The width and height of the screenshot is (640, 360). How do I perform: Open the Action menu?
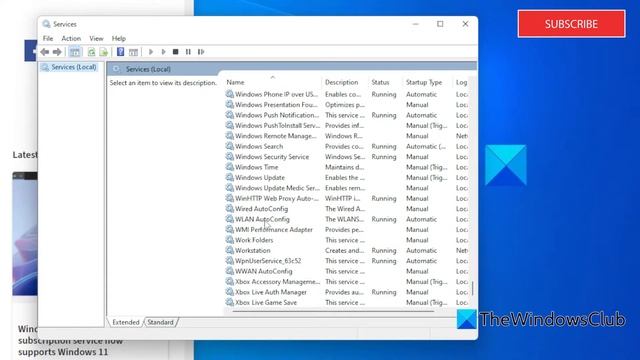click(71, 38)
